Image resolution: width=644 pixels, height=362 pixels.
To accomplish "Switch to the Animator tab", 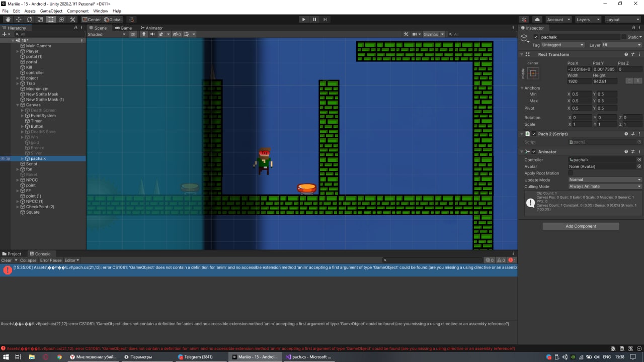I will tap(151, 28).
